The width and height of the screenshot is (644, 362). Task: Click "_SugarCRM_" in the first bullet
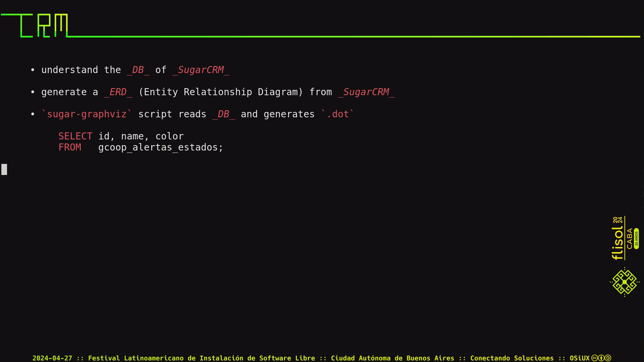click(201, 70)
